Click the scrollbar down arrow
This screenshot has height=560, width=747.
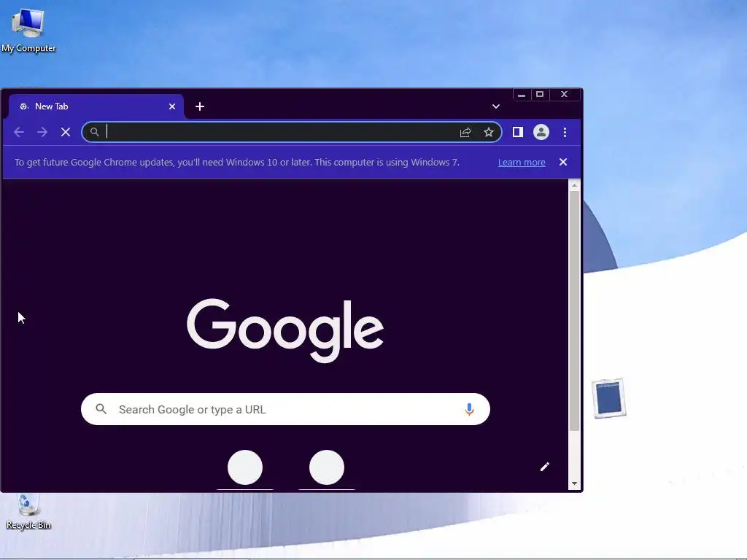[575, 483]
